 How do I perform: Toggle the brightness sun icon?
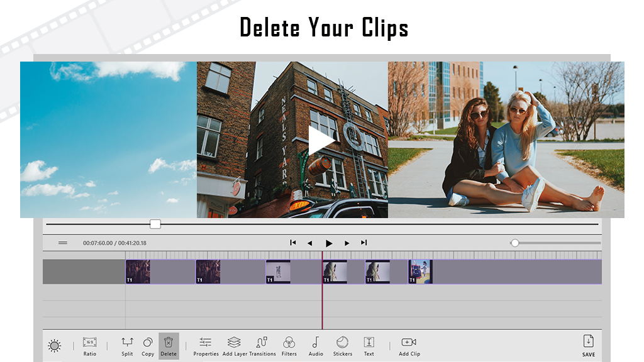[55, 345]
